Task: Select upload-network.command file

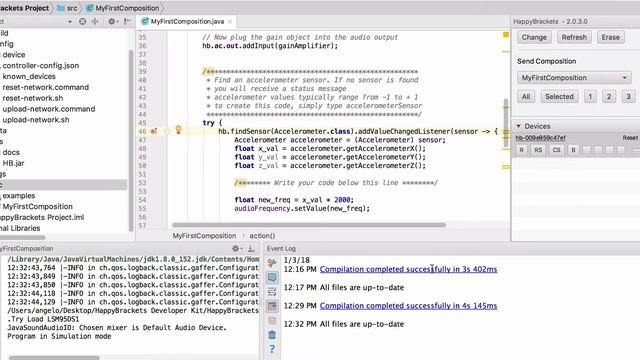Action: [x=49, y=109]
